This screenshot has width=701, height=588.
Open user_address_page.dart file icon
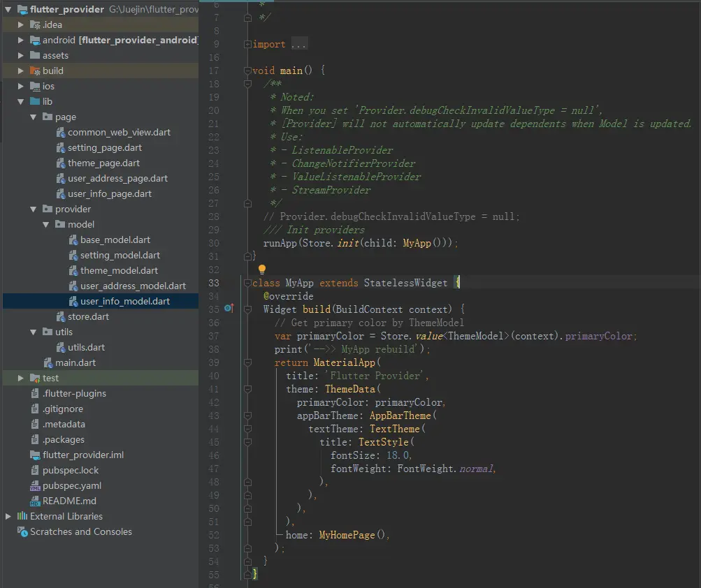pos(61,178)
